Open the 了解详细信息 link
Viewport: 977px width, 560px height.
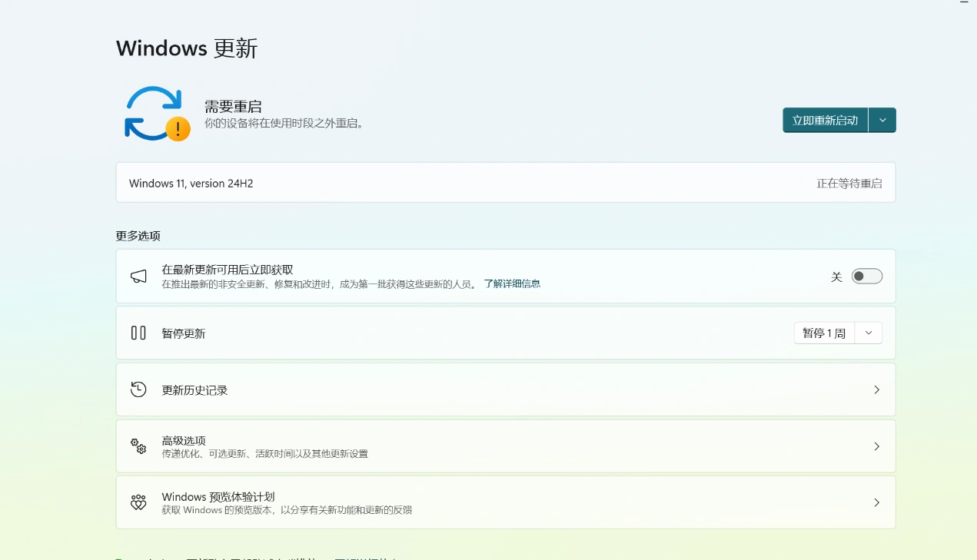coord(512,283)
